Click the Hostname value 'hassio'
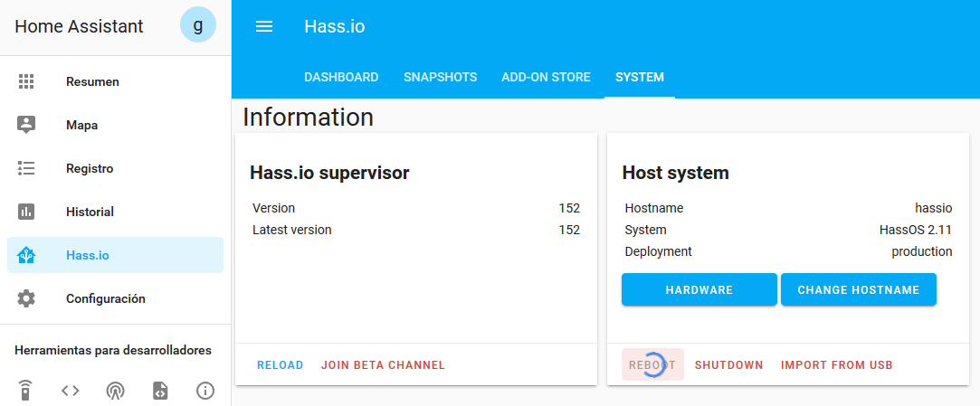 pyautogui.click(x=933, y=208)
